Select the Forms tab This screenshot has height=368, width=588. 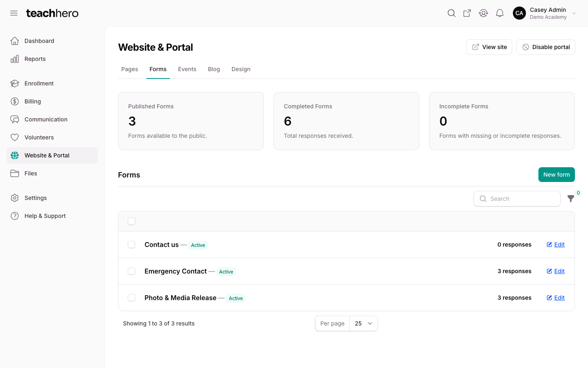158,69
